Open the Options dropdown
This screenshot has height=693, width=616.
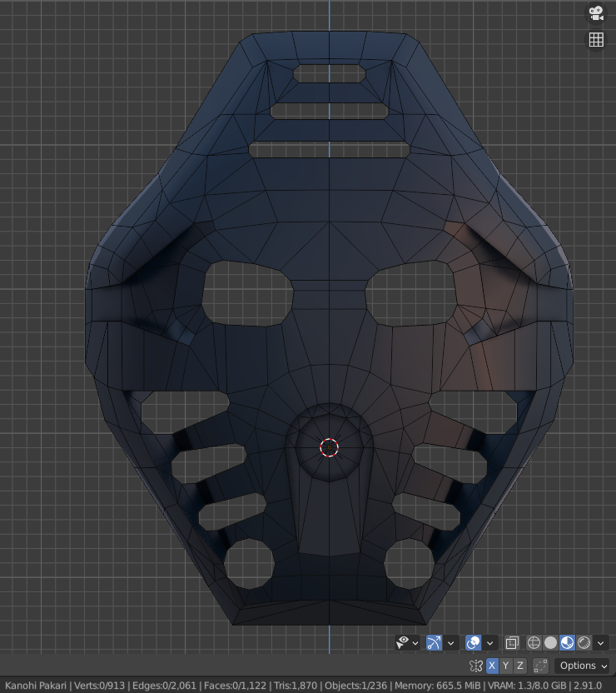click(583, 666)
